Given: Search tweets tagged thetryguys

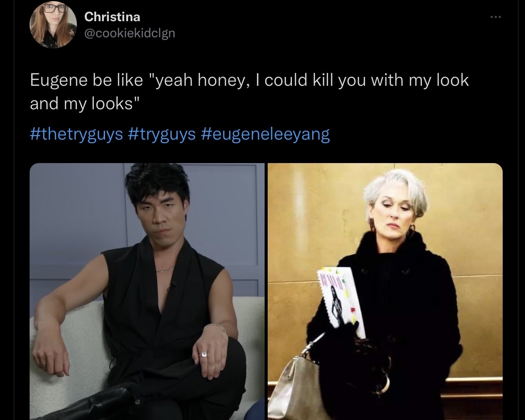Looking at the screenshot, I should click(76, 134).
